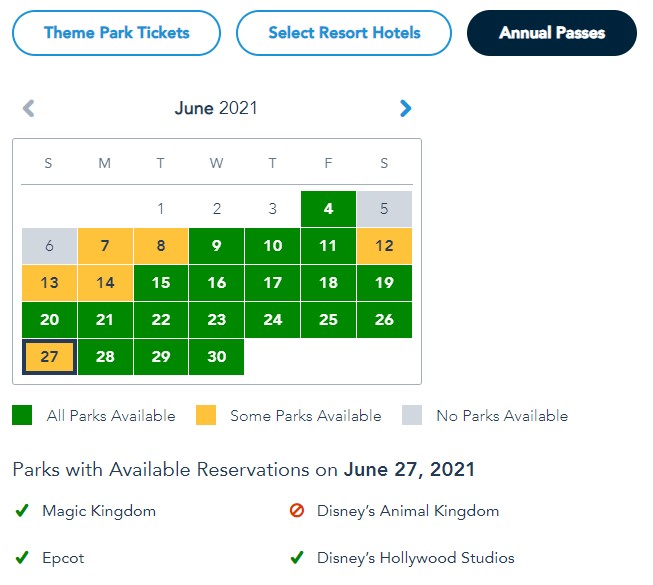The image size is (653, 585).
Task: Advance to next month arrow
Action: point(405,108)
